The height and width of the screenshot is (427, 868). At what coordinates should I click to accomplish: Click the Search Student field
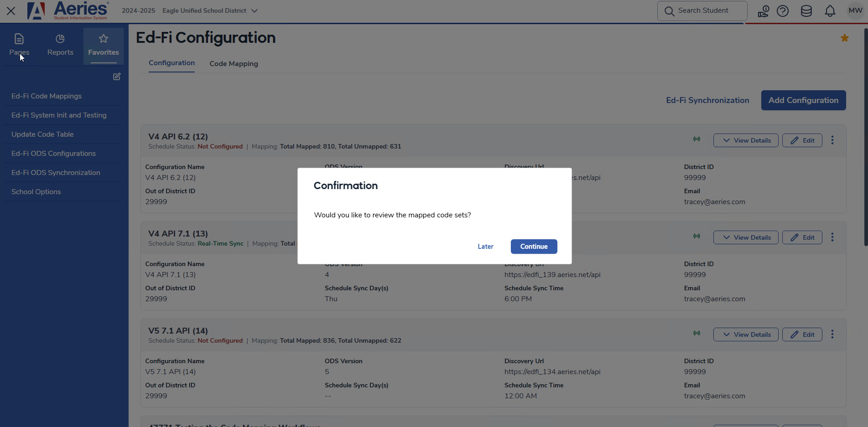[x=702, y=10]
